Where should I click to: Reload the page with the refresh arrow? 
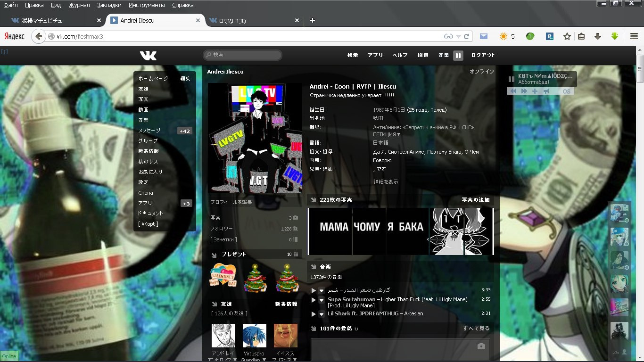(466, 36)
